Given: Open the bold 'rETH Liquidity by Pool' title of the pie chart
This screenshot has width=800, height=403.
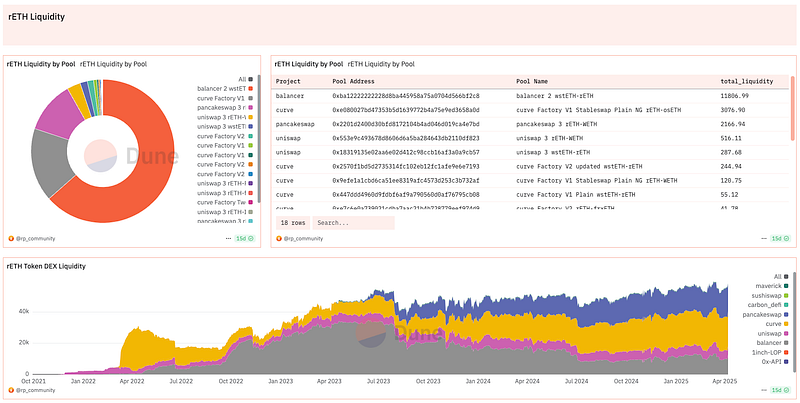Looking at the screenshot, I should [41, 64].
